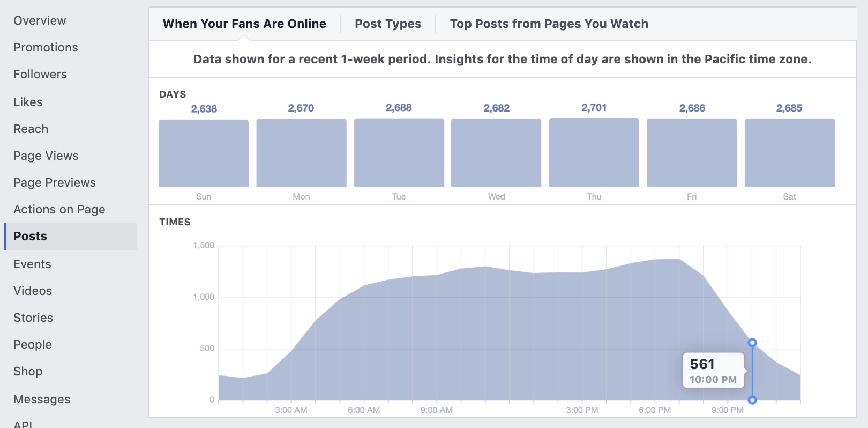Go to the Videos section
This screenshot has width=868, height=428.
(33, 291)
